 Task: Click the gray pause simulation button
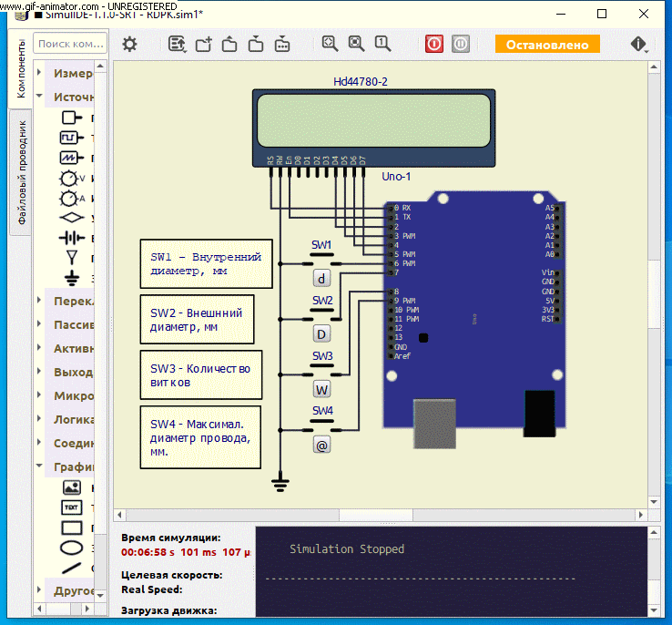point(461,44)
